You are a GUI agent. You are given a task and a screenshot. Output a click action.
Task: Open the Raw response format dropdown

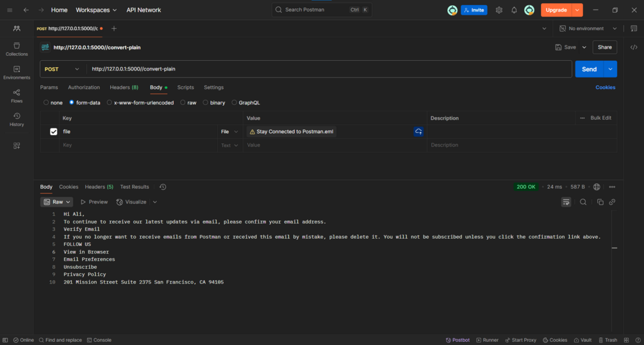click(x=56, y=202)
